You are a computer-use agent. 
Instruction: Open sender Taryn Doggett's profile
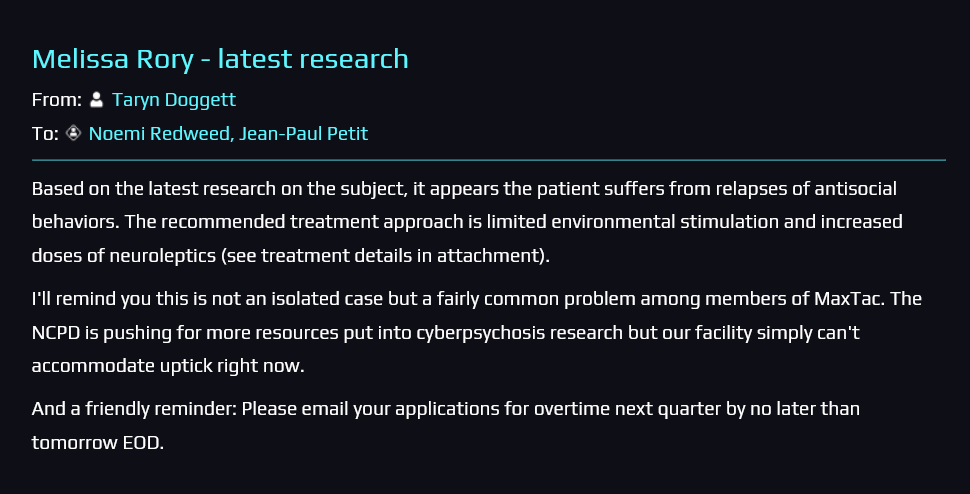[174, 100]
